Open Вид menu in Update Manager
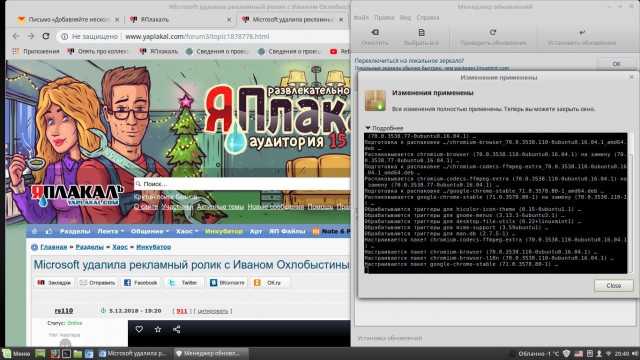Image resolution: width=640 pixels, height=360 pixels. pyautogui.click(x=405, y=18)
